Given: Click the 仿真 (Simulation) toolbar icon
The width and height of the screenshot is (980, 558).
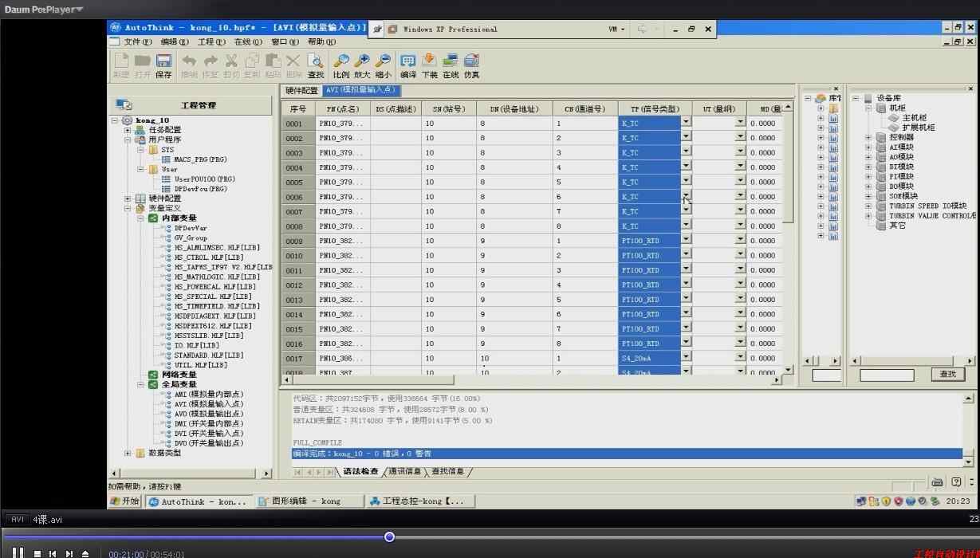Looking at the screenshot, I should point(472,61).
